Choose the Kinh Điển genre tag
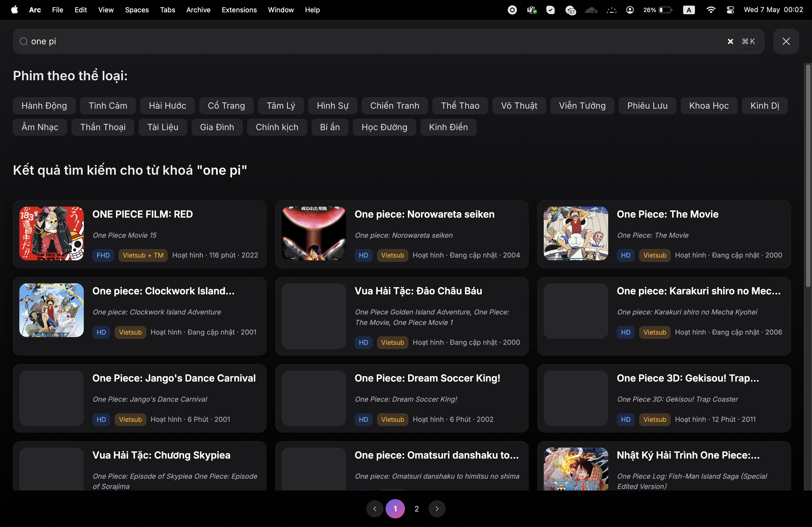Viewport: 812px width, 527px height. pos(448,127)
